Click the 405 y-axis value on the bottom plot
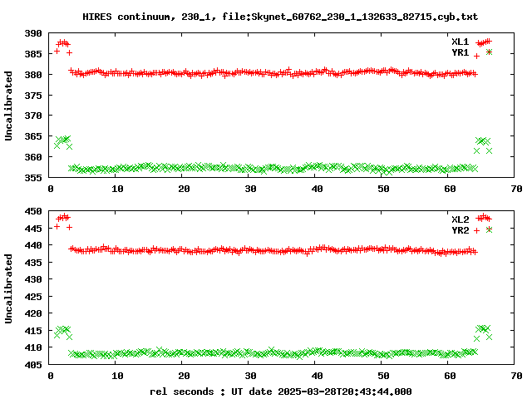 33,365
